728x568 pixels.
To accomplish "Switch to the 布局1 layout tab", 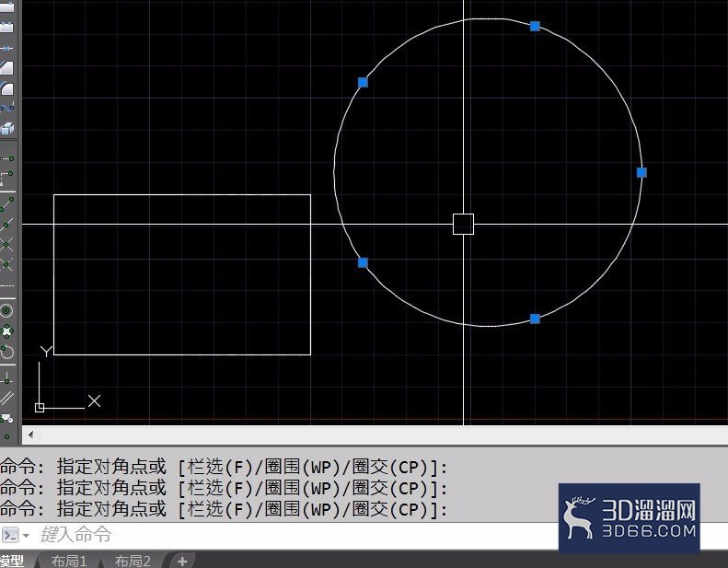I will [x=69, y=561].
